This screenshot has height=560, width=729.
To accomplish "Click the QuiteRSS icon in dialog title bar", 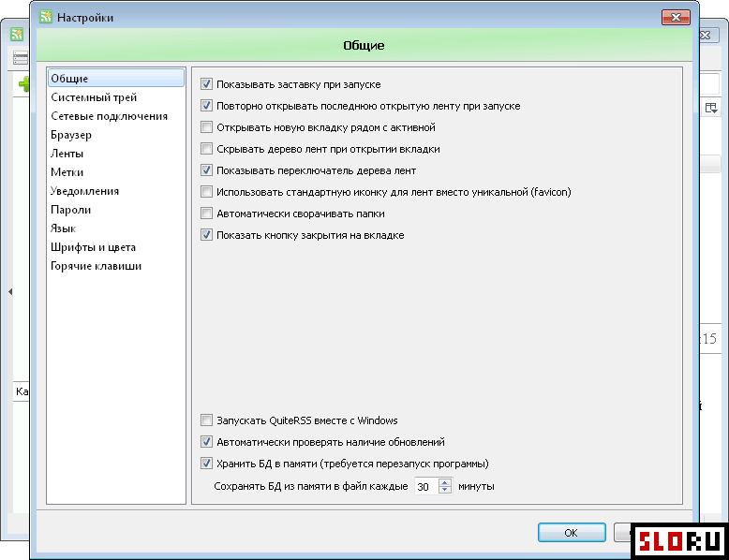I will pos(45,17).
